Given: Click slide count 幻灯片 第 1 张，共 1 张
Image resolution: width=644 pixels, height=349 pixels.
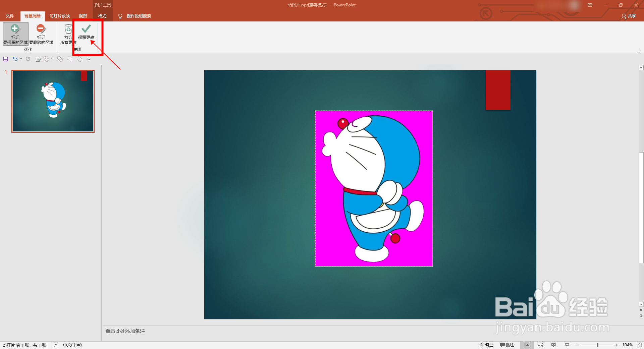Looking at the screenshot, I should pyautogui.click(x=24, y=345).
